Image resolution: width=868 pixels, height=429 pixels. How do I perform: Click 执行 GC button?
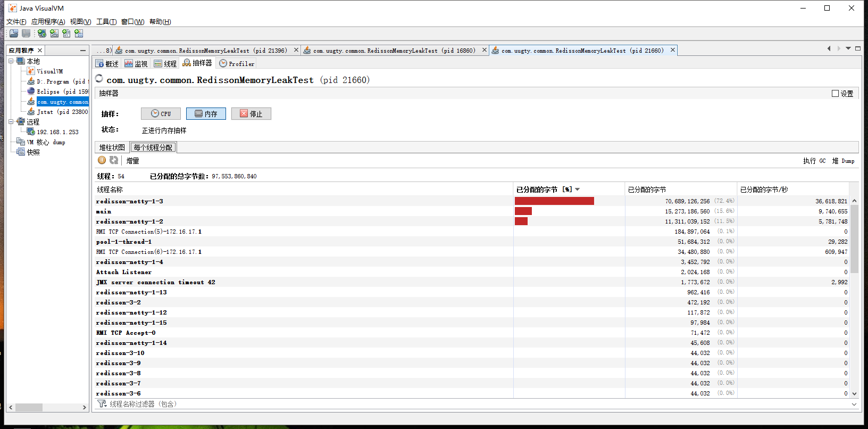tap(814, 161)
